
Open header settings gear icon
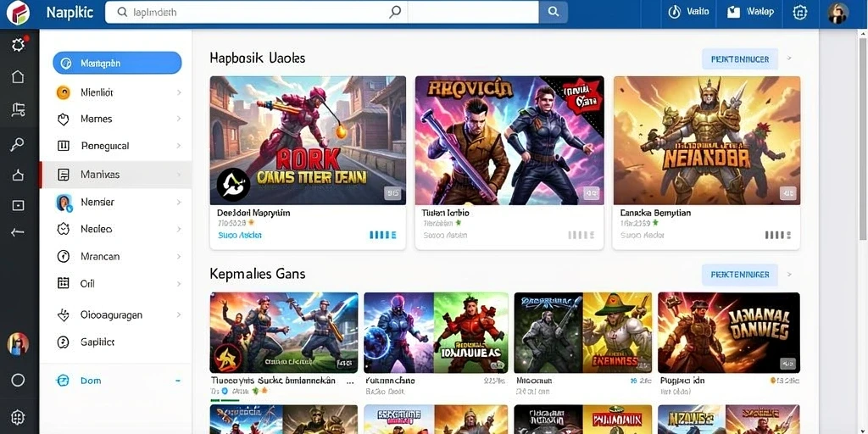(x=800, y=12)
